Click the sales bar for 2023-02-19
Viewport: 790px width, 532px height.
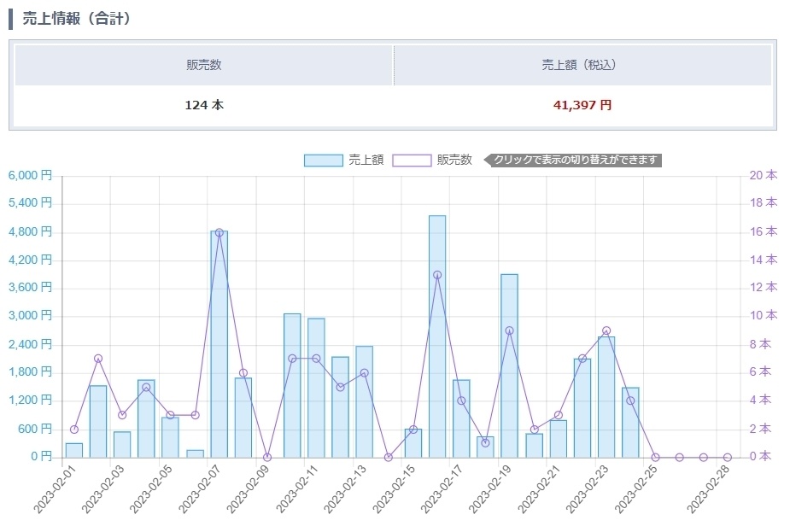509,365
